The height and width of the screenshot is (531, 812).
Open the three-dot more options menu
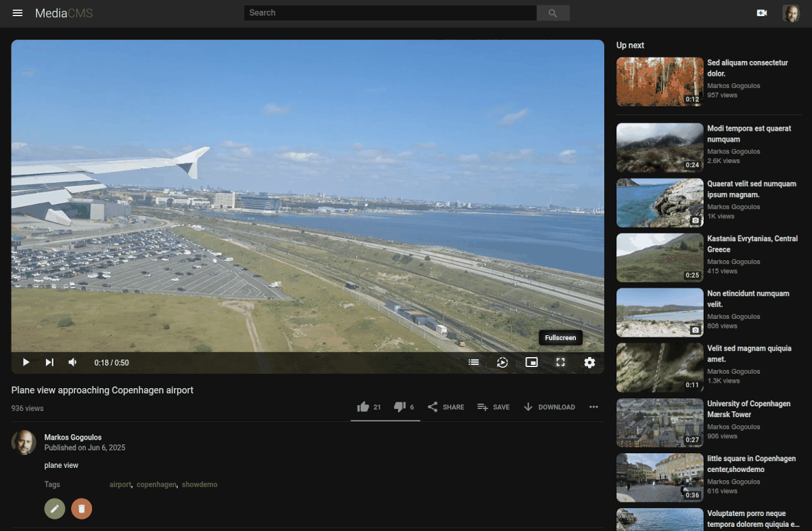coord(593,407)
